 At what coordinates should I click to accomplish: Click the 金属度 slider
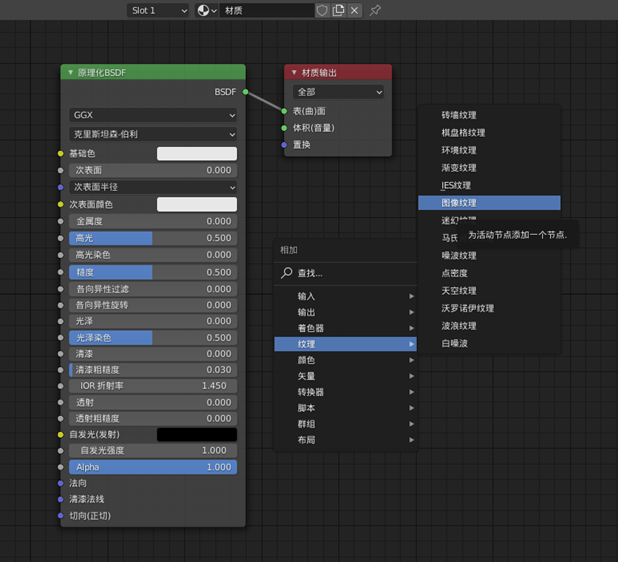click(153, 221)
